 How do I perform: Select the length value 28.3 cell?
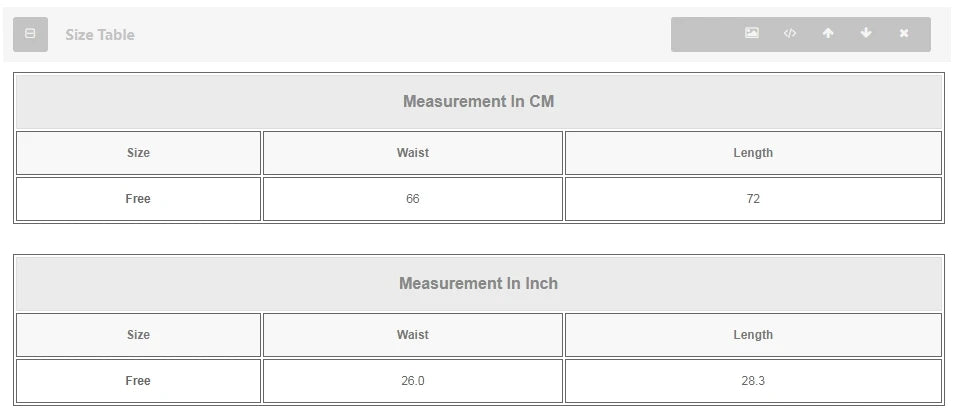pos(753,381)
